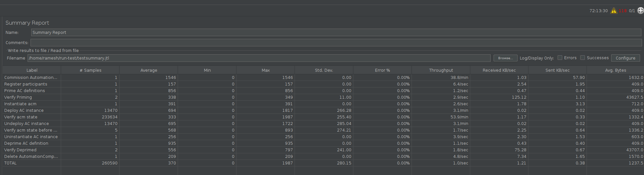Click the elapsed time 72:13:30
The width and height of the screenshot is (644, 175).
598,11
